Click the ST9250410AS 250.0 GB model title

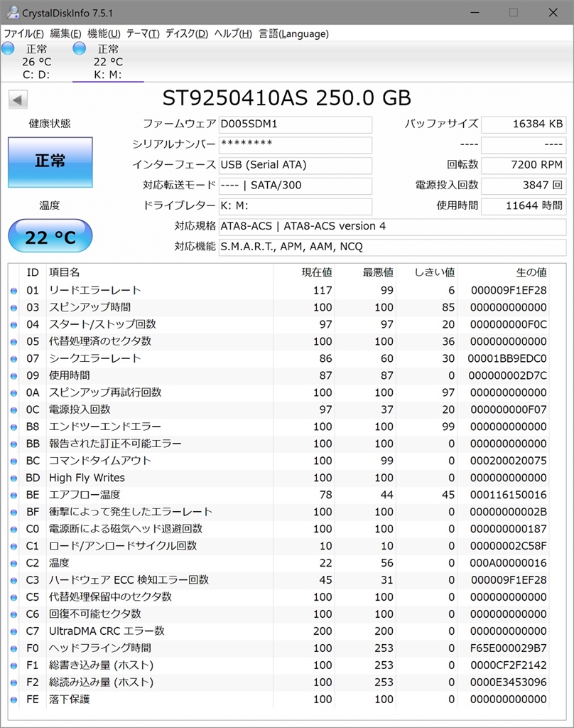click(287, 98)
